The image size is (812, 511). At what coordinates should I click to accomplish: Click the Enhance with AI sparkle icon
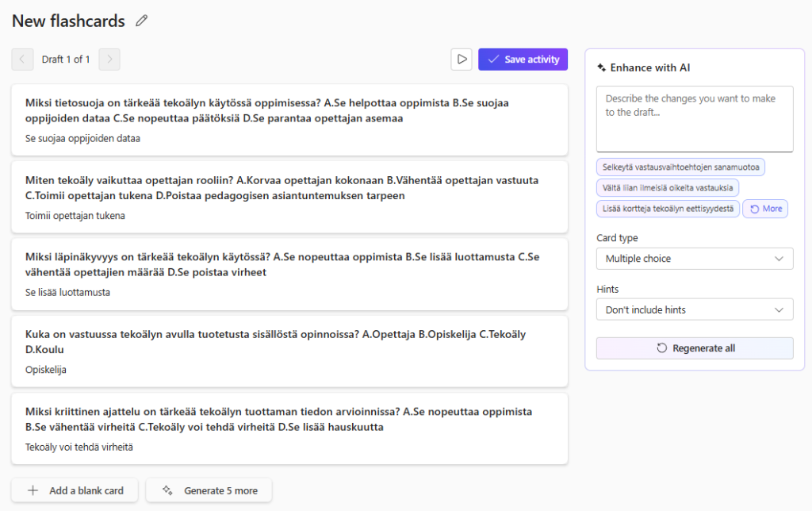click(x=602, y=68)
